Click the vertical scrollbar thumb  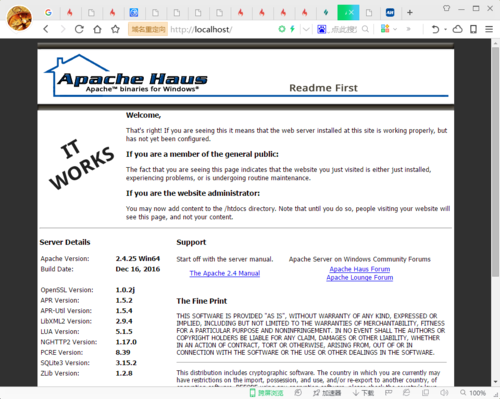point(495,162)
